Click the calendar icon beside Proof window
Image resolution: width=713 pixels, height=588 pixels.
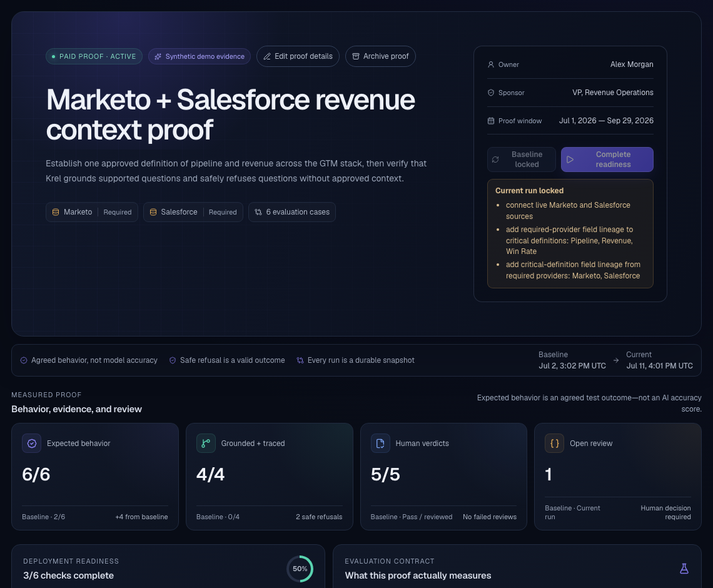(x=490, y=121)
